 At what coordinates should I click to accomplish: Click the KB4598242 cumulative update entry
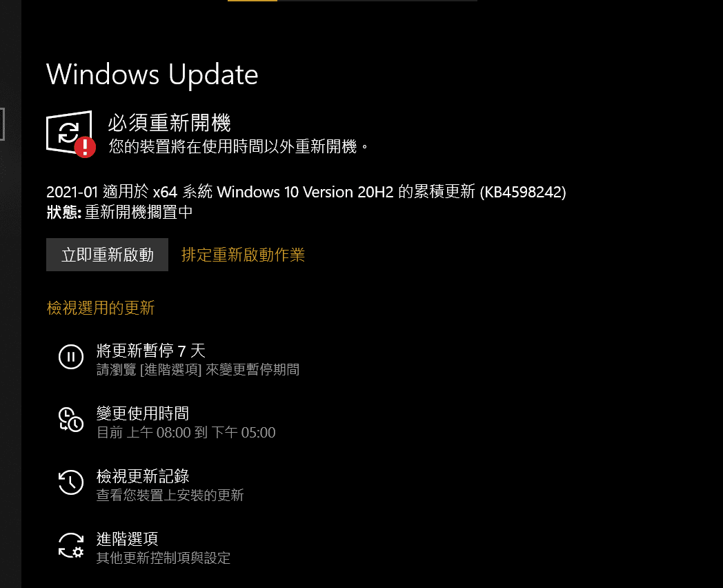tap(306, 191)
